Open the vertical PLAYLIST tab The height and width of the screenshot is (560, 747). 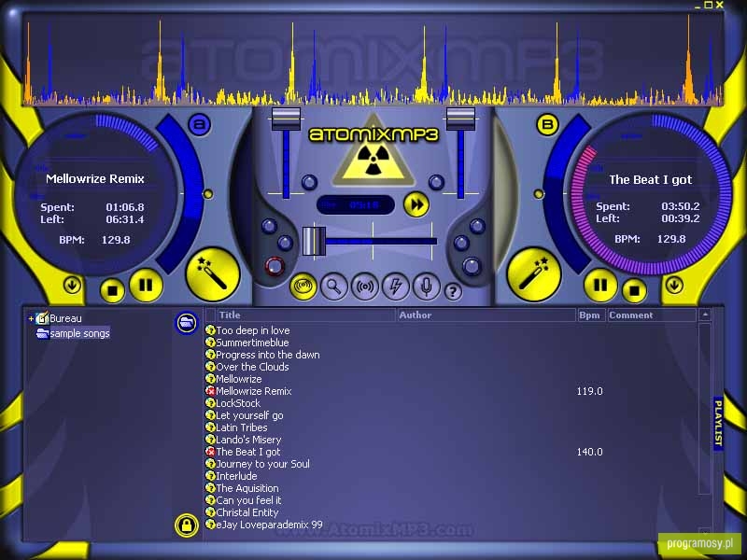718,423
